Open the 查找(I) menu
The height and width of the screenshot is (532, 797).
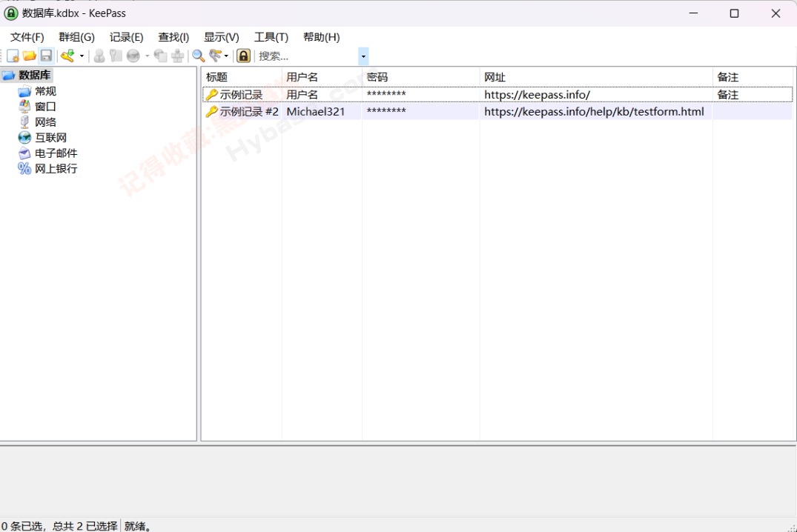pos(173,37)
